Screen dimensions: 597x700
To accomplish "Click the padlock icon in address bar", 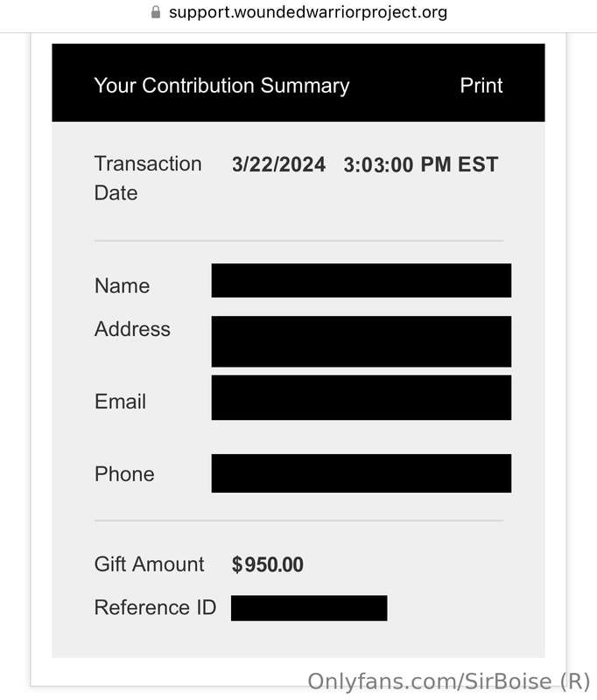I will point(156,12).
